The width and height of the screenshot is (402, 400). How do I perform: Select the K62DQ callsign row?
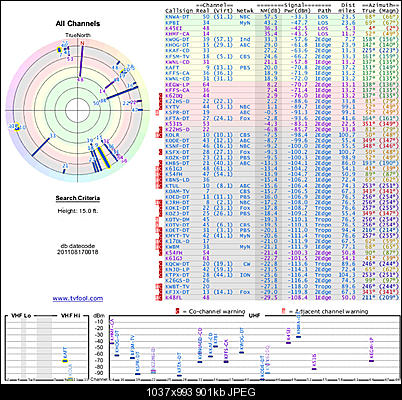[x=282, y=96]
